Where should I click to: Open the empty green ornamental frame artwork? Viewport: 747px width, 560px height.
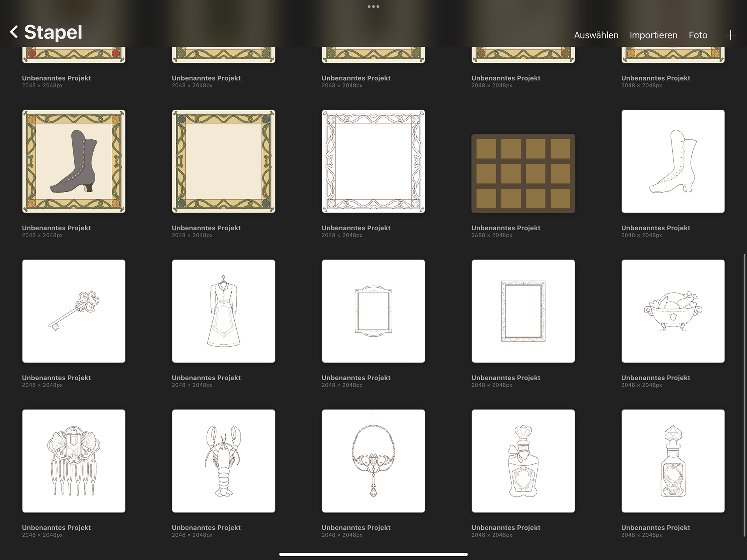point(223,161)
